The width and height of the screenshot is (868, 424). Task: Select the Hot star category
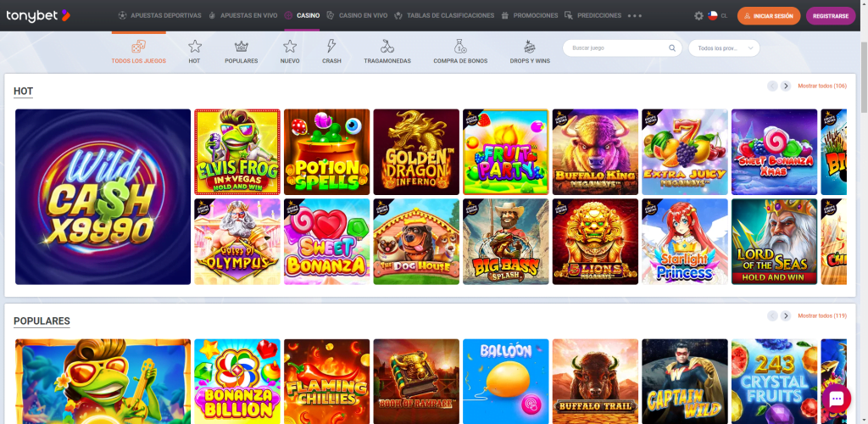(194, 52)
